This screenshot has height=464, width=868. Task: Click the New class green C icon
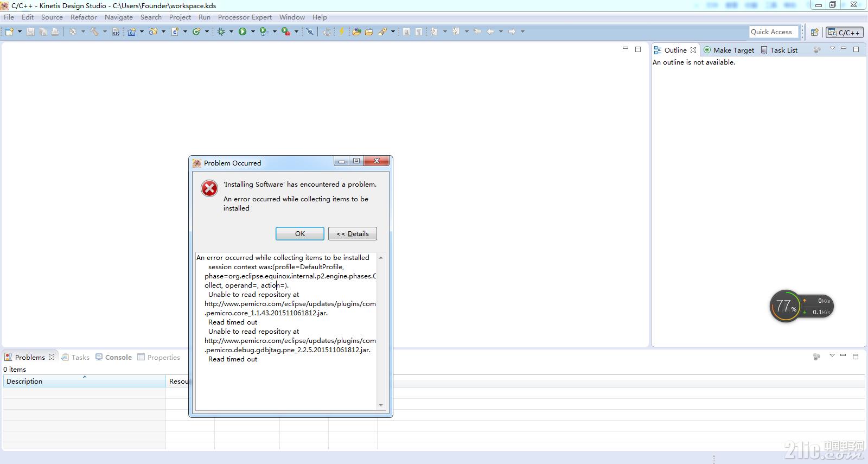pos(196,31)
